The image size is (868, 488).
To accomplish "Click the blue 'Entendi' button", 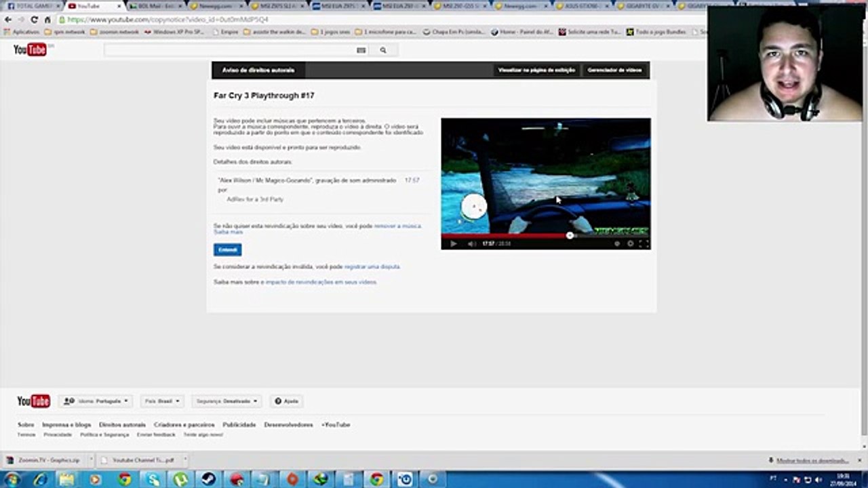I will click(227, 249).
